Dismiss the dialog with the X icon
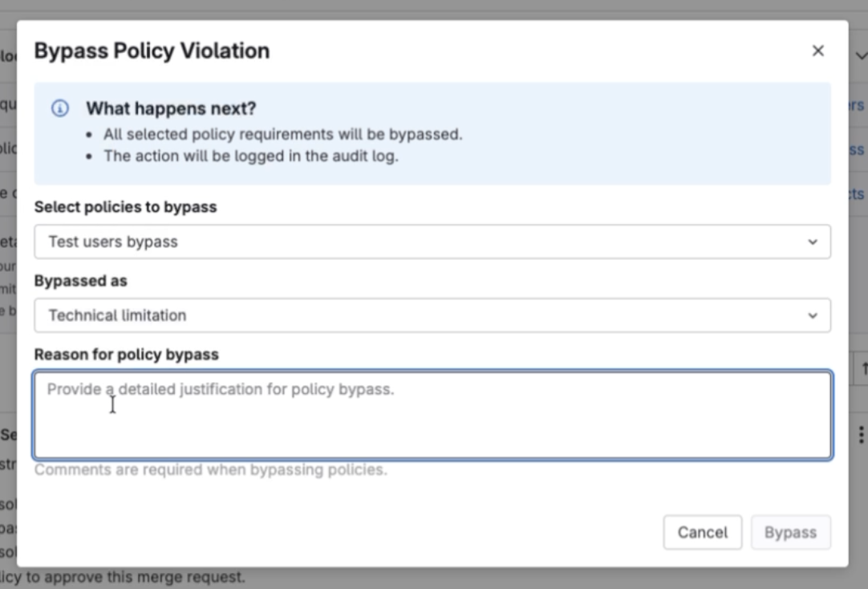This screenshot has width=868, height=589. coord(817,51)
